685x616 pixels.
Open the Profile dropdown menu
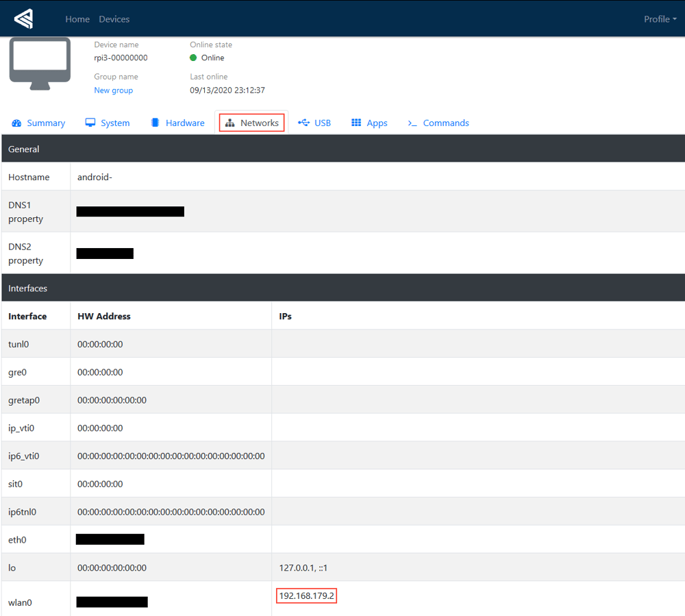[660, 19]
